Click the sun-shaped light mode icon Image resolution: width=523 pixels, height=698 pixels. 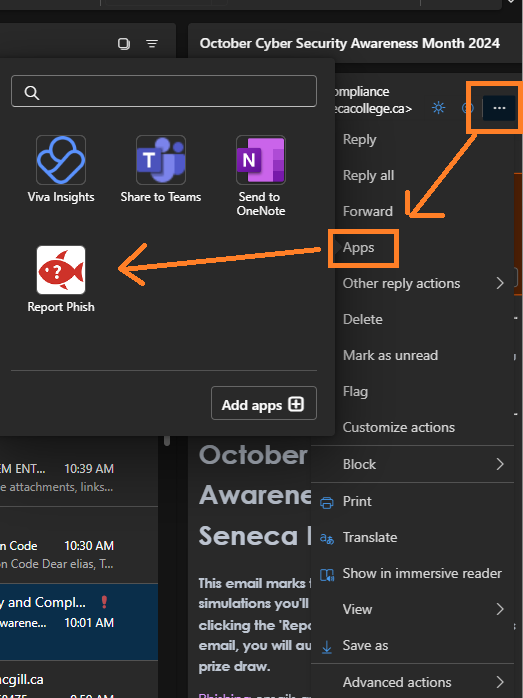click(x=438, y=108)
